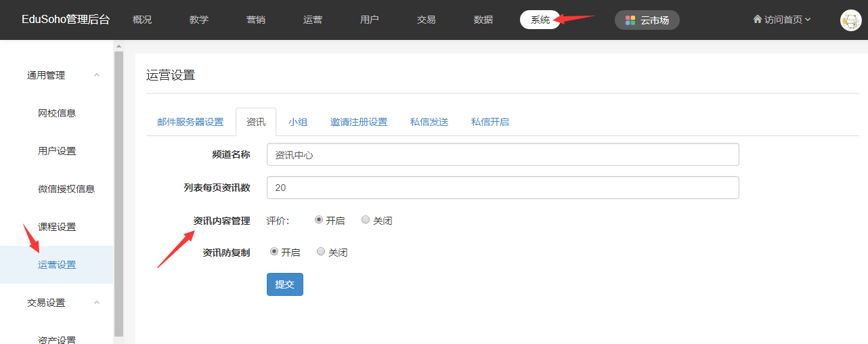Switch to the 小组 tab
Screen dimensions: 868x344
click(x=298, y=122)
